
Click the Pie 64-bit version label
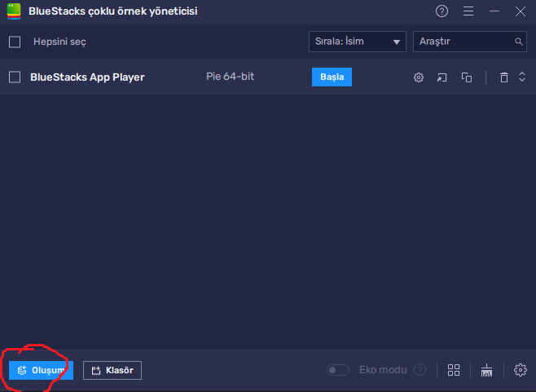(230, 77)
